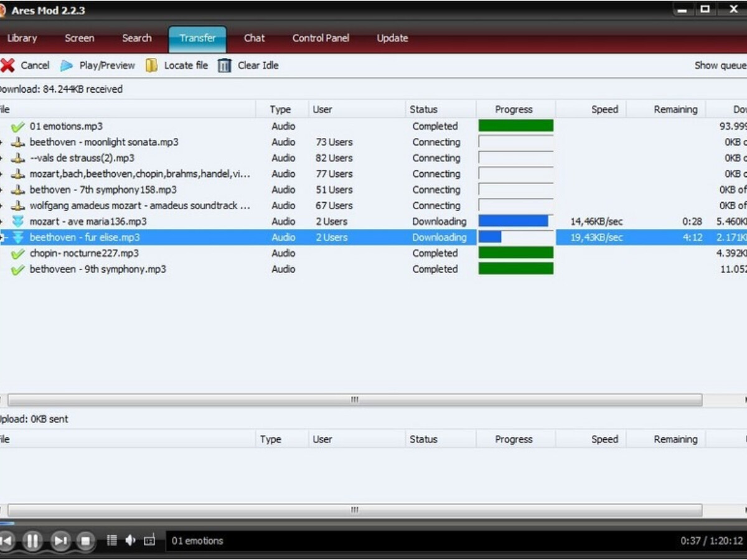This screenshot has height=560, width=747.
Task: Click the volume speaker icon
Action: tap(130, 540)
